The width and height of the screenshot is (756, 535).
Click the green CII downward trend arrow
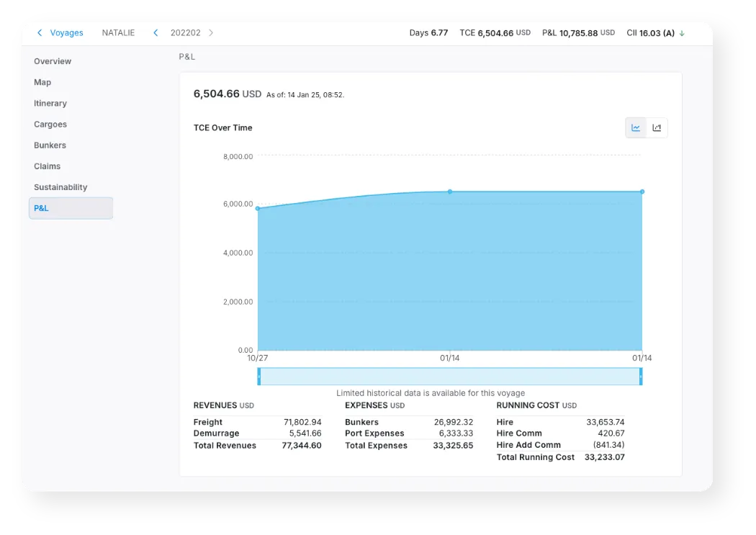coord(681,32)
